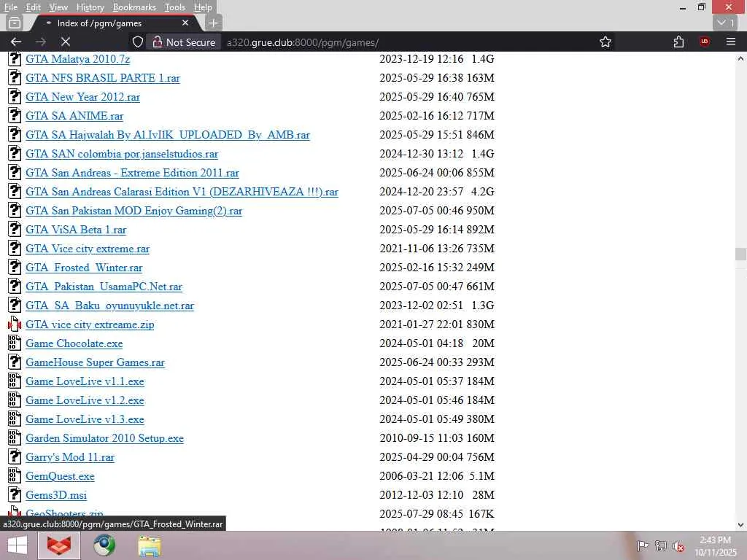Click the page vertical scrollbar thumb
The width and height of the screenshot is (747, 560).
[x=740, y=254]
